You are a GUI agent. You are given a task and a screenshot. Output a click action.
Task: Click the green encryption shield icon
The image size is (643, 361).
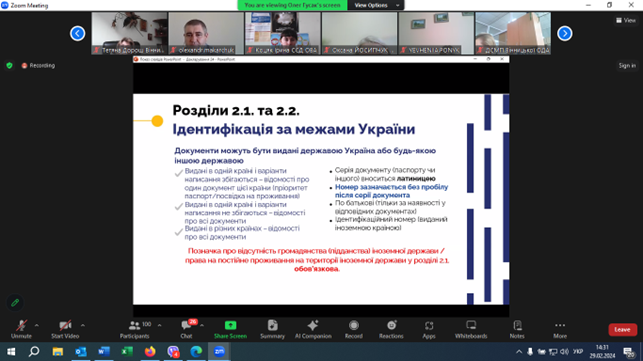pyautogui.click(x=9, y=66)
